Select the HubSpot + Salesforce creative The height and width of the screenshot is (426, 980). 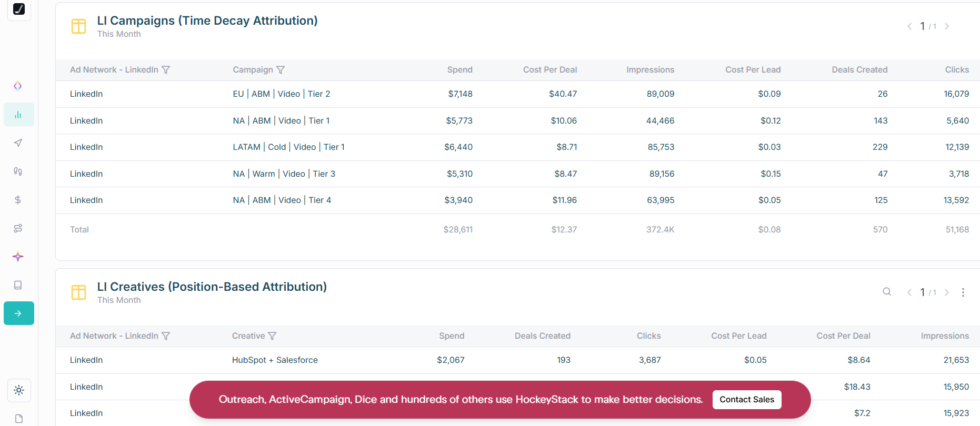[275, 360]
